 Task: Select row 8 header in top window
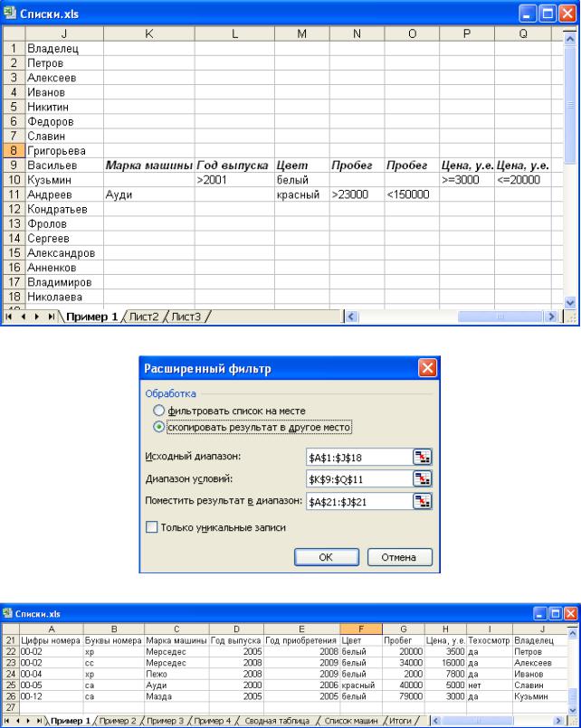[14, 150]
